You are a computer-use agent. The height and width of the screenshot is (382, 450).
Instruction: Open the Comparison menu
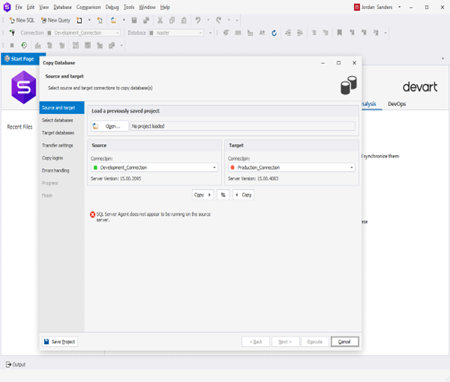point(88,7)
